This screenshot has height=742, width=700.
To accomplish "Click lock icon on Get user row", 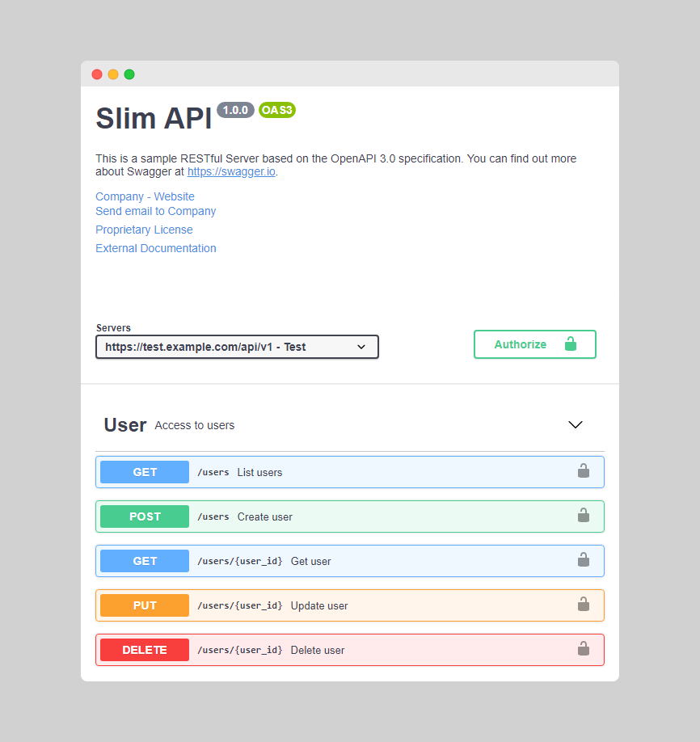I will [583, 560].
